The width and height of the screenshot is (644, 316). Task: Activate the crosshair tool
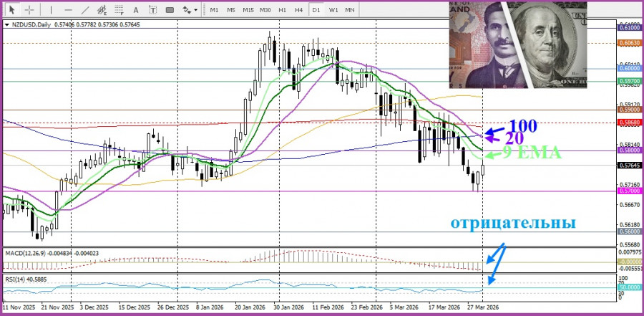(x=29, y=9)
